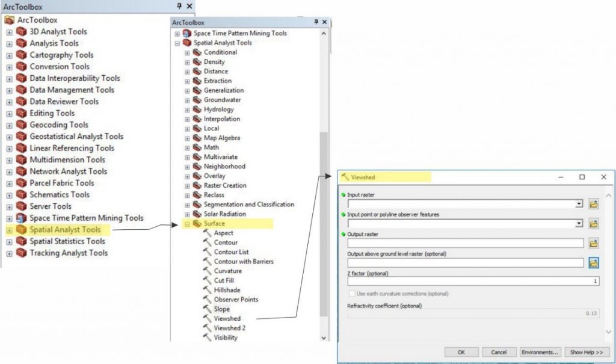Click the Reclass toolset icon
The height and width of the screenshot is (364, 616).
pos(197,195)
